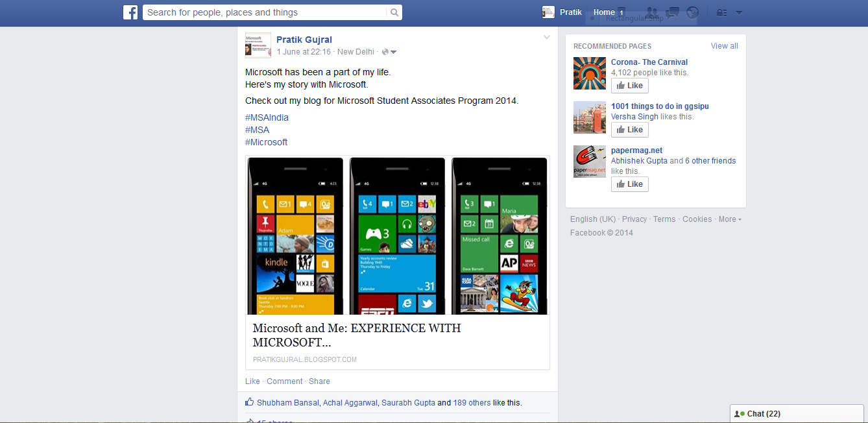This screenshot has height=423, width=868.
Task: Click the online status icon in Chat
Action: [x=740, y=414]
